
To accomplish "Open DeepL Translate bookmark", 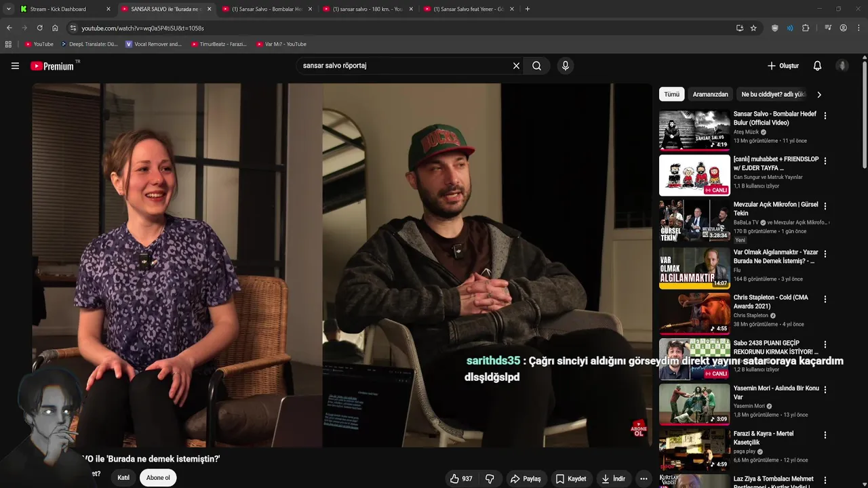I will click(x=90, y=44).
